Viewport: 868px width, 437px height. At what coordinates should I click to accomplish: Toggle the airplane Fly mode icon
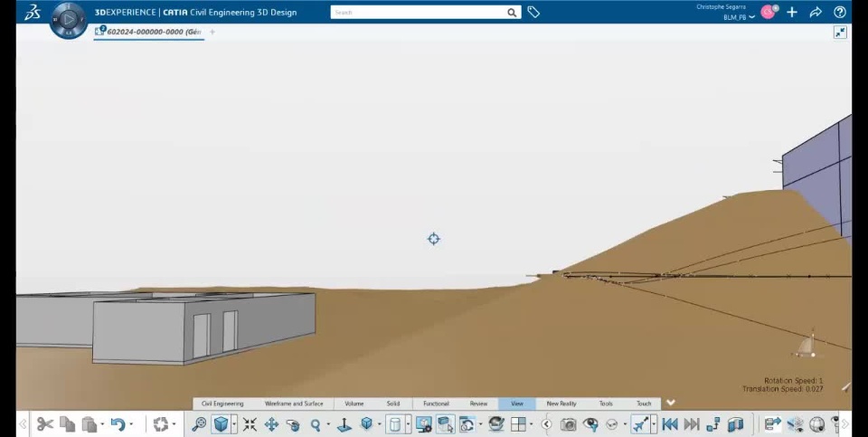[640, 425]
